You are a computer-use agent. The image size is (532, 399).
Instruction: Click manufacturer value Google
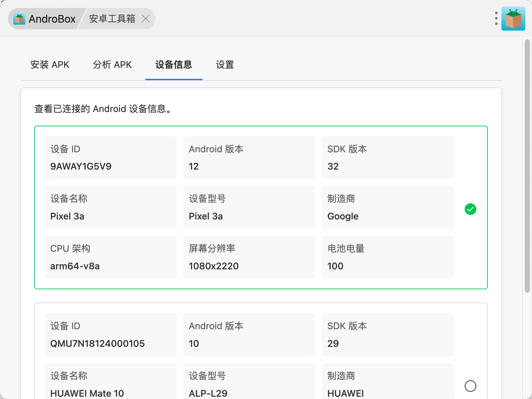(343, 216)
